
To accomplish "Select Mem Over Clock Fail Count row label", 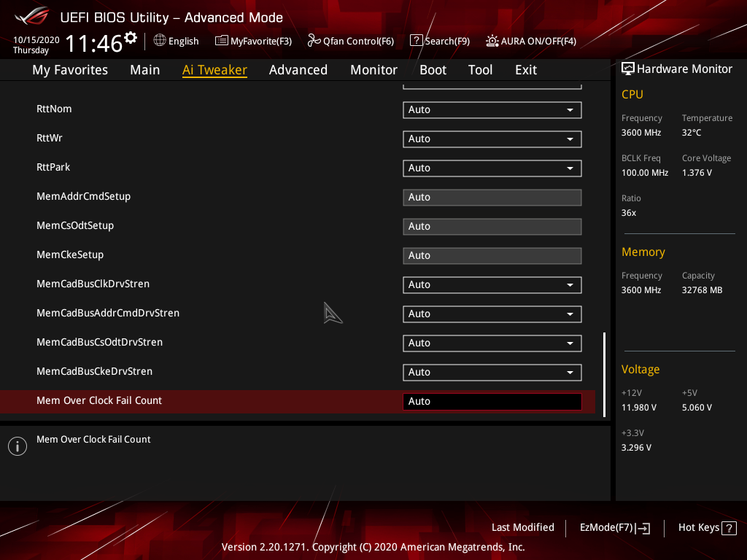I will tap(99, 400).
